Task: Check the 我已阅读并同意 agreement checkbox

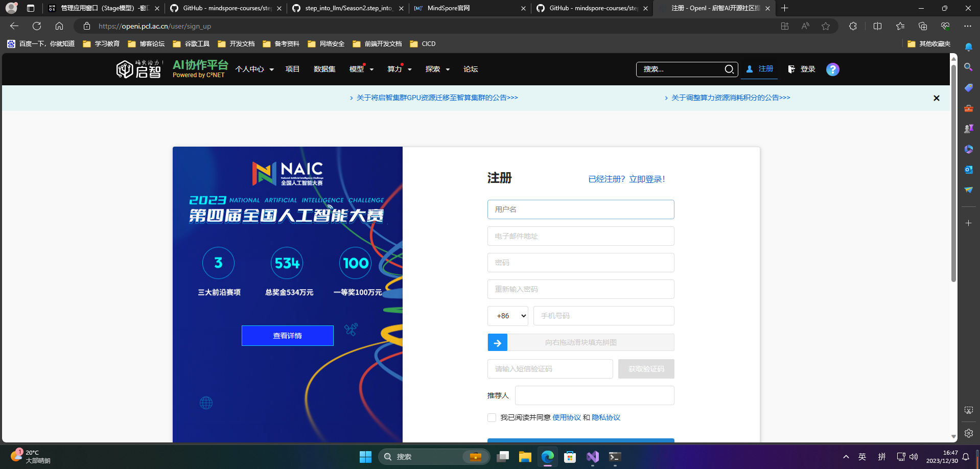Action: (x=491, y=417)
